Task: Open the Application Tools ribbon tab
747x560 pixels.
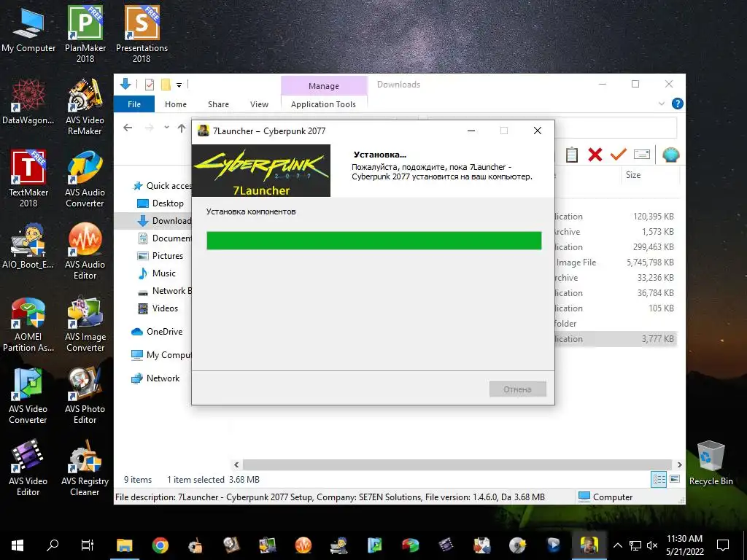Action: (x=323, y=104)
